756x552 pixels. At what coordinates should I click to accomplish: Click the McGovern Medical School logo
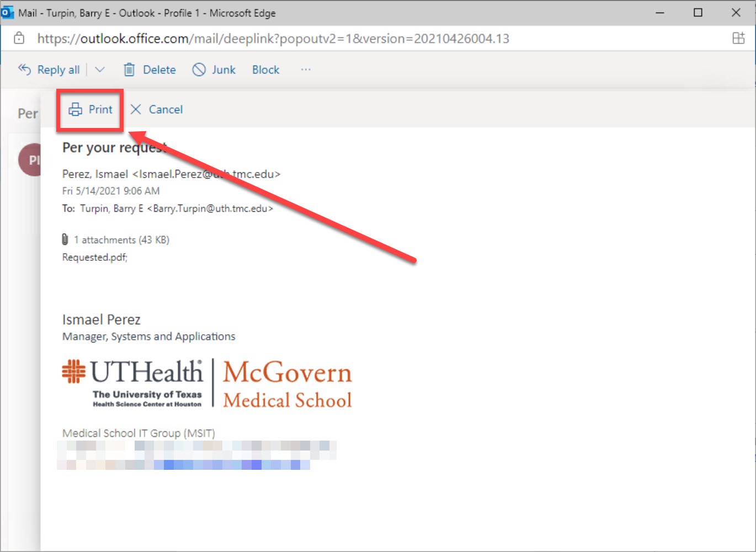pos(287,384)
